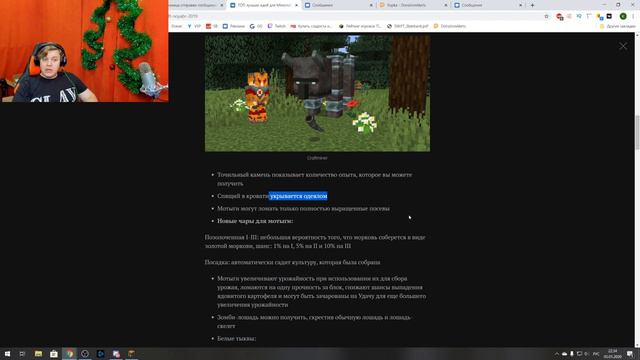Image resolution: width=640 pixels, height=360 pixels.
Task: Click the bullet starting 'Точильный камень показывает'
Action: (x=314, y=179)
